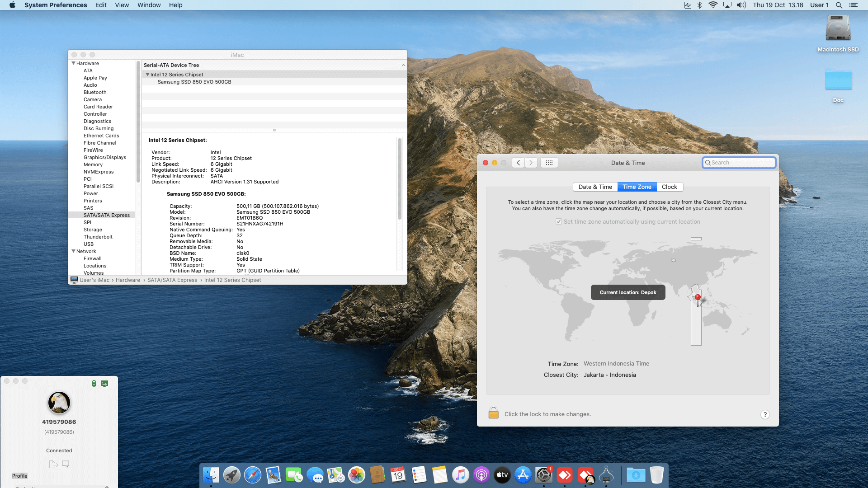The height and width of the screenshot is (488, 868).
Task: Open the chat bubble icon under Connected
Action: [66, 464]
